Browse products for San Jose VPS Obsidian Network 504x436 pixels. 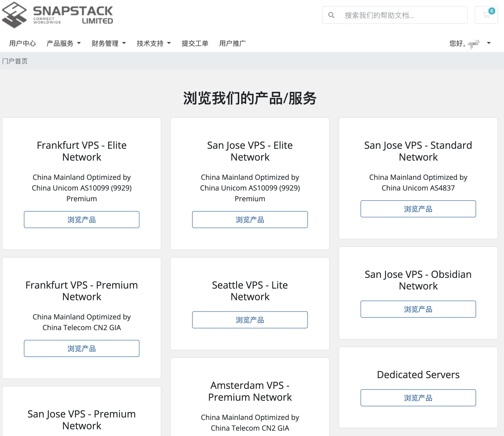pyautogui.click(x=418, y=309)
